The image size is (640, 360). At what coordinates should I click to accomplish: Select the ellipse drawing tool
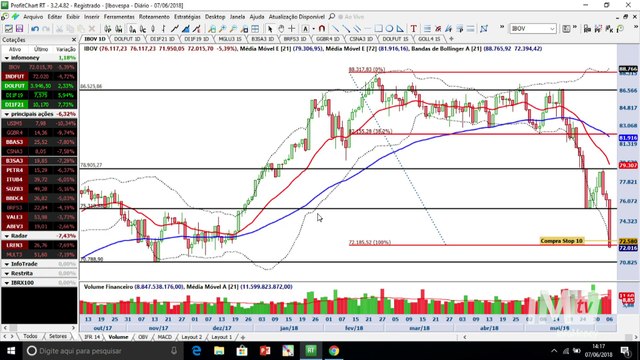click(x=389, y=29)
